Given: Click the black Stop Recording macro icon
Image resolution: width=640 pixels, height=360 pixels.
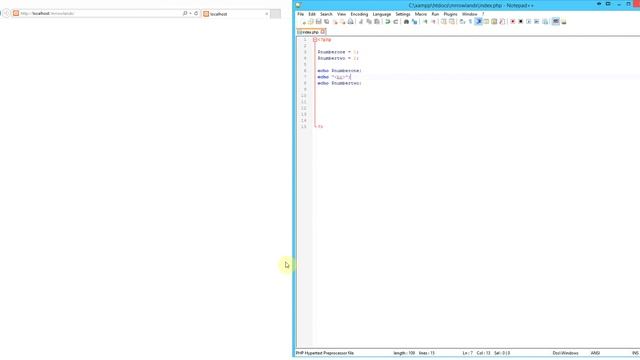Looking at the screenshot, I should click(520, 22).
